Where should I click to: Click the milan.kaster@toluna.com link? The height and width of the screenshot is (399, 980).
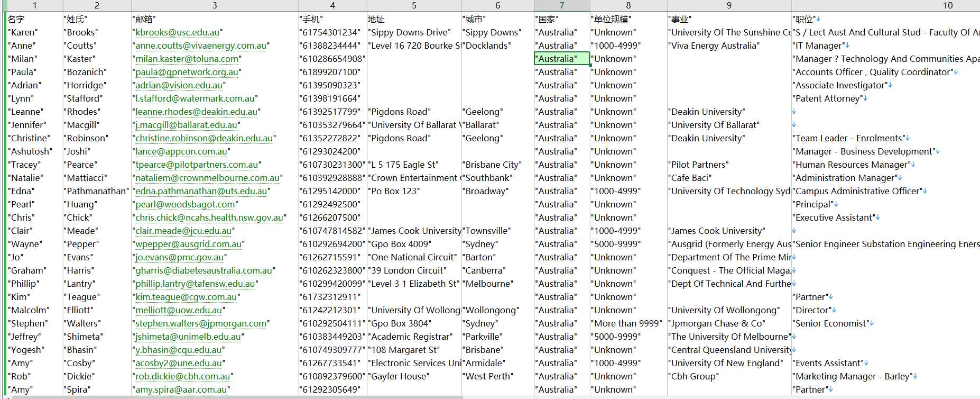(187, 59)
